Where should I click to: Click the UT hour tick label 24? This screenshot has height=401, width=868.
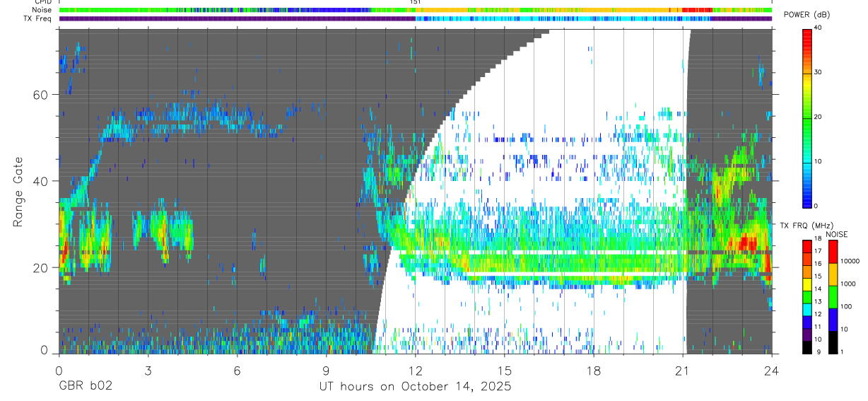click(x=771, y=370)
